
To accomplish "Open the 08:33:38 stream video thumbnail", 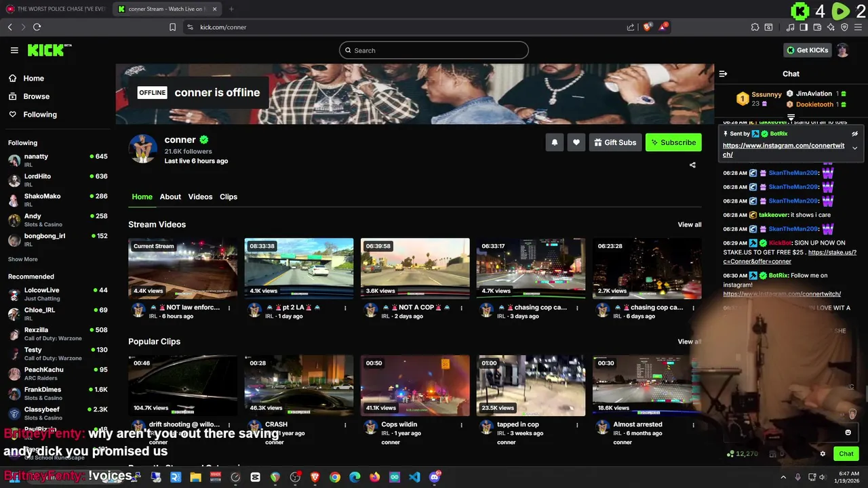I will 299,268.
